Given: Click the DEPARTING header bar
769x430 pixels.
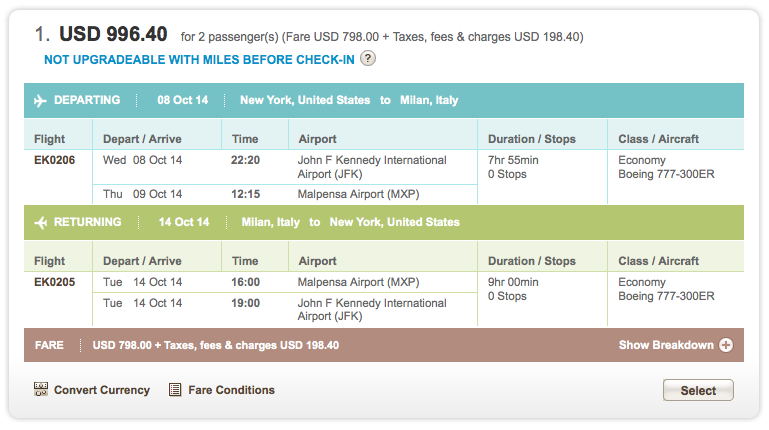Looking at the screenshot, I should [384, 101].
